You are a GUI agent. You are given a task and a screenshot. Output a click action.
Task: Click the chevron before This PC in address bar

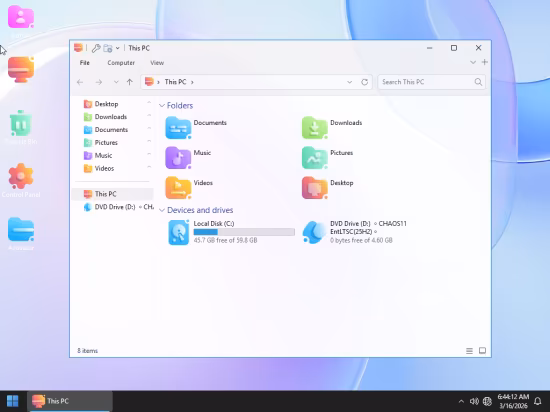(x=158, y=82)
